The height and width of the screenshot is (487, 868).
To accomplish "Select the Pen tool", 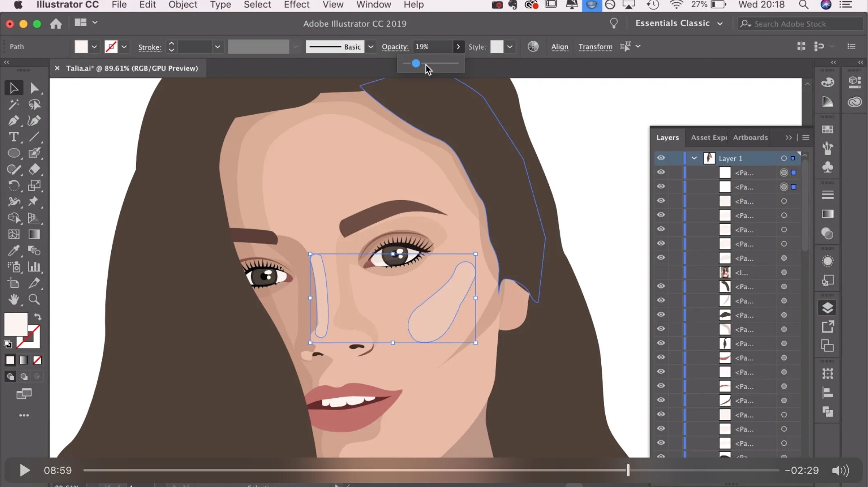I will (13, 121).
